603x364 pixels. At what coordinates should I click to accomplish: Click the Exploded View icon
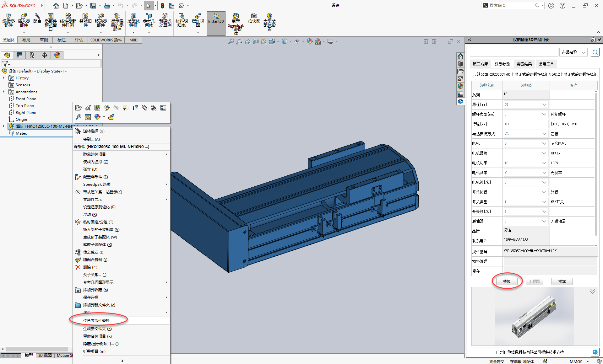(198, 20)
